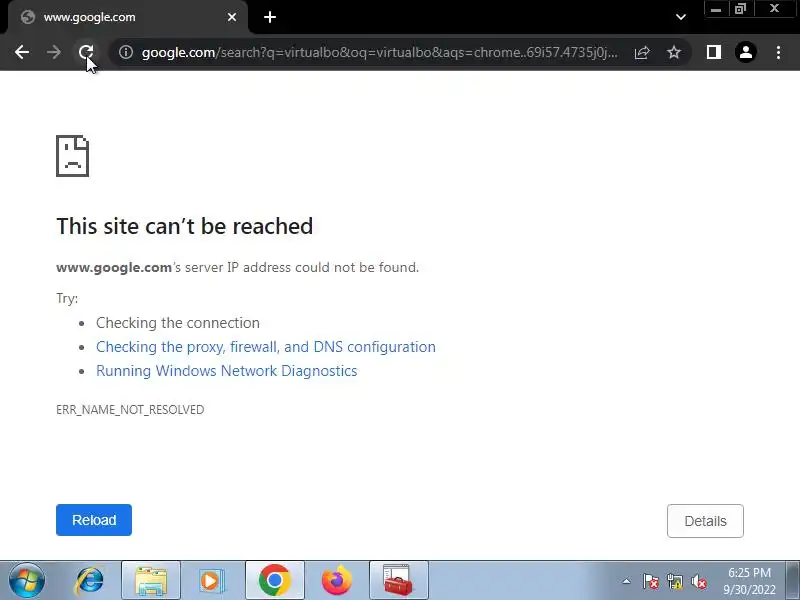The image size is (800, 600).
Task: Share this page icon in address bar
Action: [x=642, y=52]
